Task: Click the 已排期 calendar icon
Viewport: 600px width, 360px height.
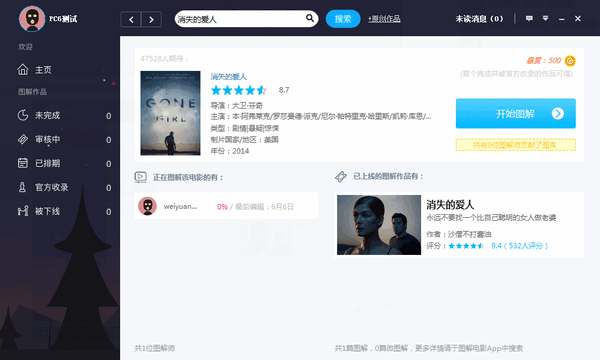Action: point(23,163)
